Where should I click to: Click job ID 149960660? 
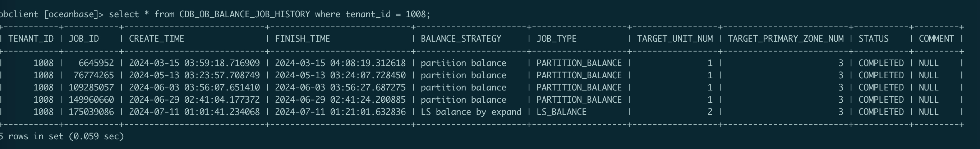point(91,99)
